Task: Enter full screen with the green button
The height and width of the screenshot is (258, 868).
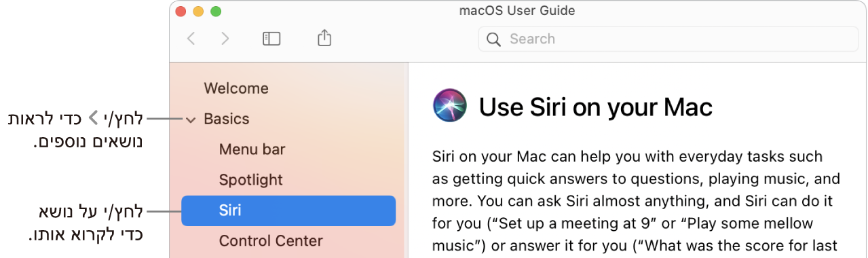Action: pos(216,12)
